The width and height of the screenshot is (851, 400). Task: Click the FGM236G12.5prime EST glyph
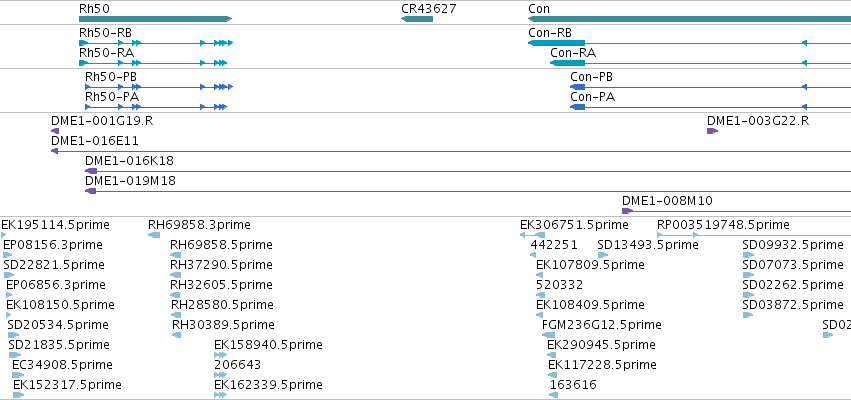(x=549, y=335)
